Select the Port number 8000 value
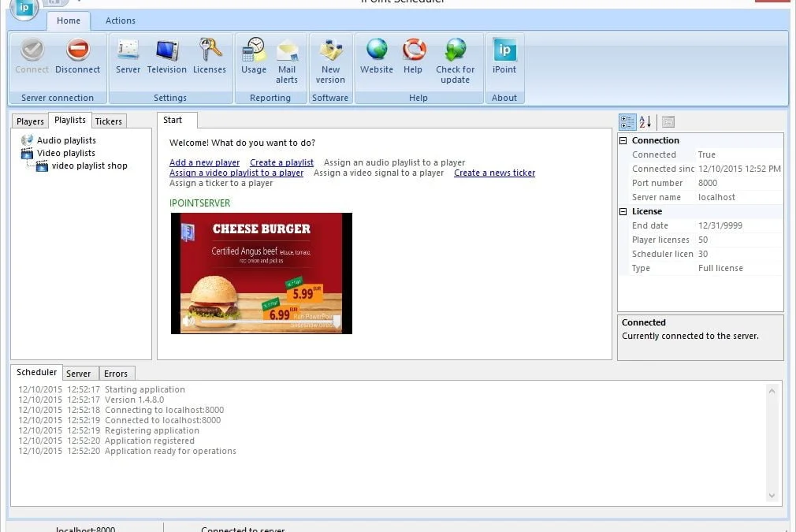Image resolution: width=796 pixels, height=532 pixels. 708,184
